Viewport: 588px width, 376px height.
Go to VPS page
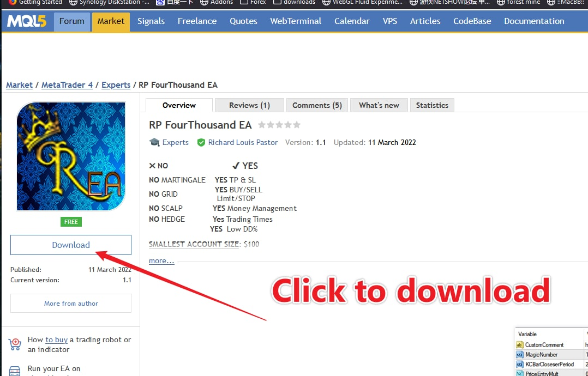[390, 21]
